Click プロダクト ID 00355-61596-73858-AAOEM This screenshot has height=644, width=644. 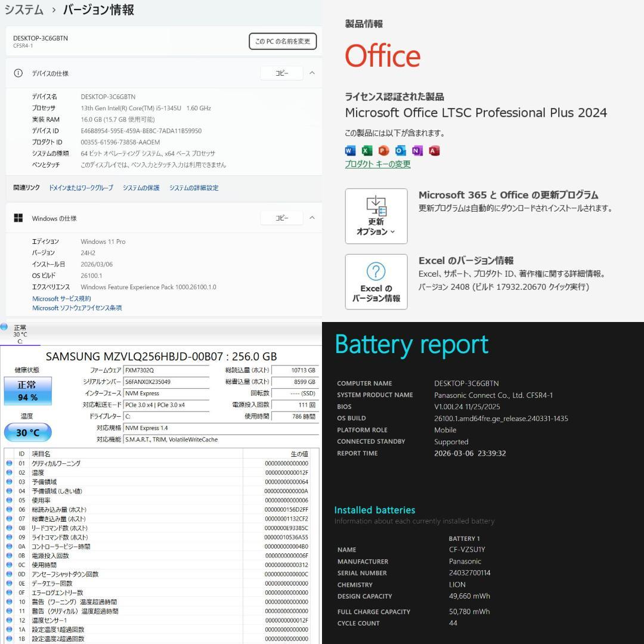point(120,142)
